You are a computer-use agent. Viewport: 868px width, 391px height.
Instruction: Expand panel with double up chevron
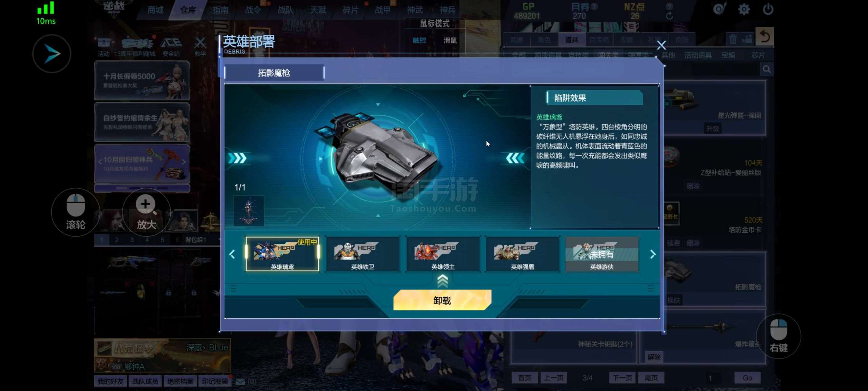[442, 281]
